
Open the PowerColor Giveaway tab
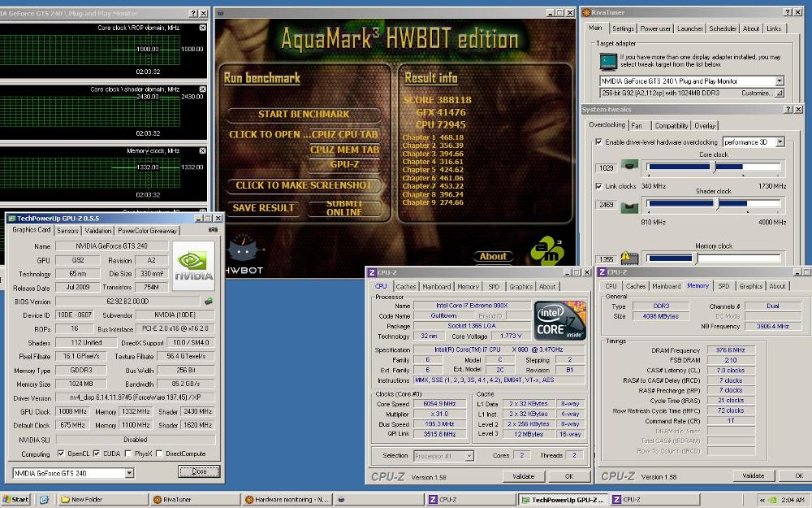coord(147,231)
